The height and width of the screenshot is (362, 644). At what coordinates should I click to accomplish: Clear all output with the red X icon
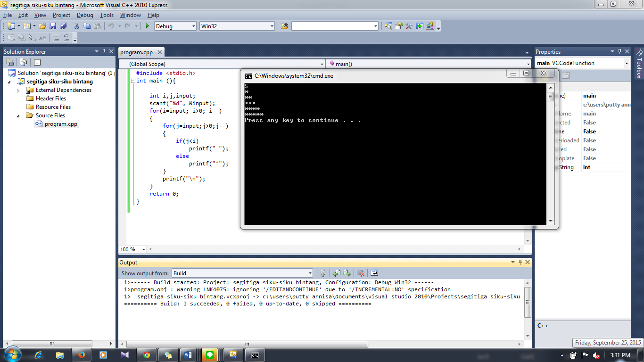pos(361,273)
